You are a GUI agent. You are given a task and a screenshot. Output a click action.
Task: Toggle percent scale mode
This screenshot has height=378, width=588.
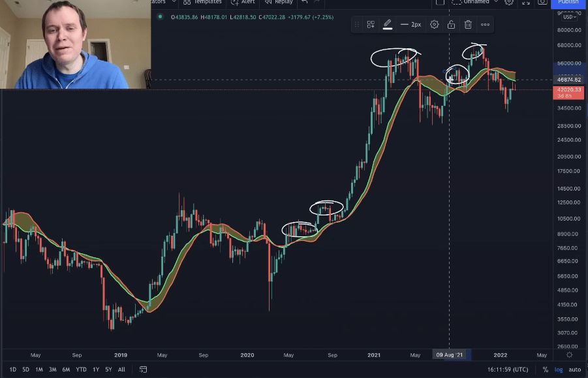click(546, 370)
